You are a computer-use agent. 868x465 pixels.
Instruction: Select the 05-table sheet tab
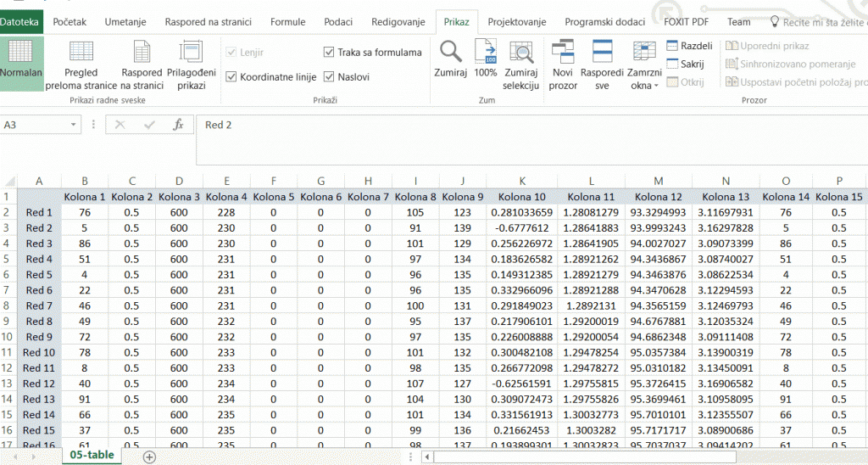pos(92,455)
